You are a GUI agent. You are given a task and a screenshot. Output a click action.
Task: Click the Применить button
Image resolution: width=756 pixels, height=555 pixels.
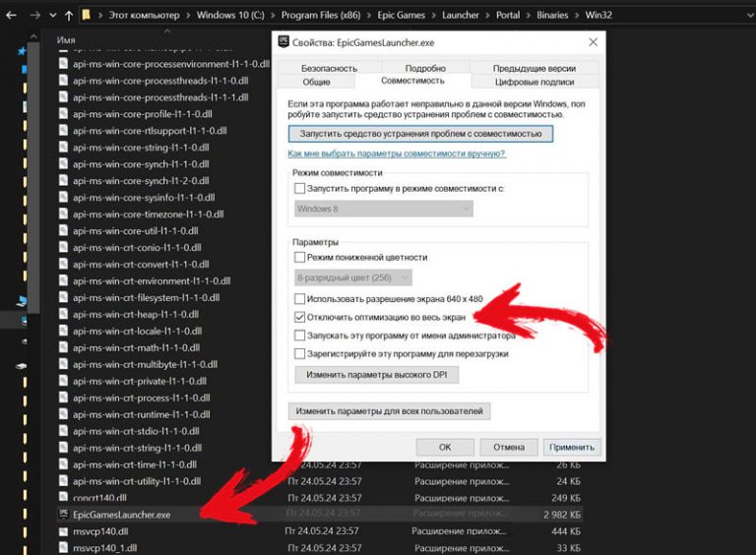click(571, 446)
